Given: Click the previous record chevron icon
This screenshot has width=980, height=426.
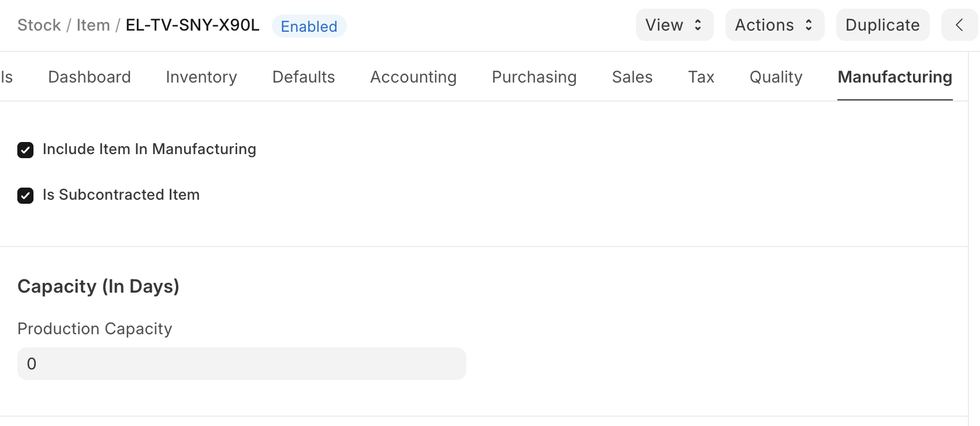Looking at the screenshot, I should click(x=959, y=25).
